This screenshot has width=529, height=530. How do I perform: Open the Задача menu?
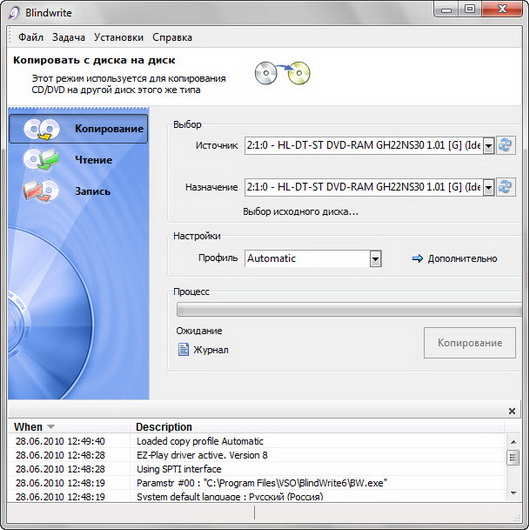[x=69, y=37]
